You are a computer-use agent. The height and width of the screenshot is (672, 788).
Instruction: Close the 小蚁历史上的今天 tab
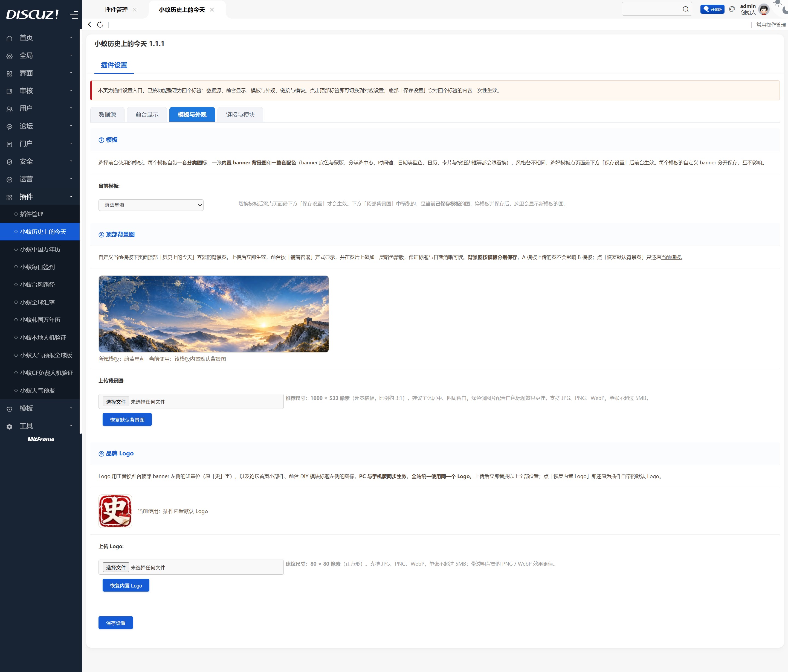pos(212,10)
